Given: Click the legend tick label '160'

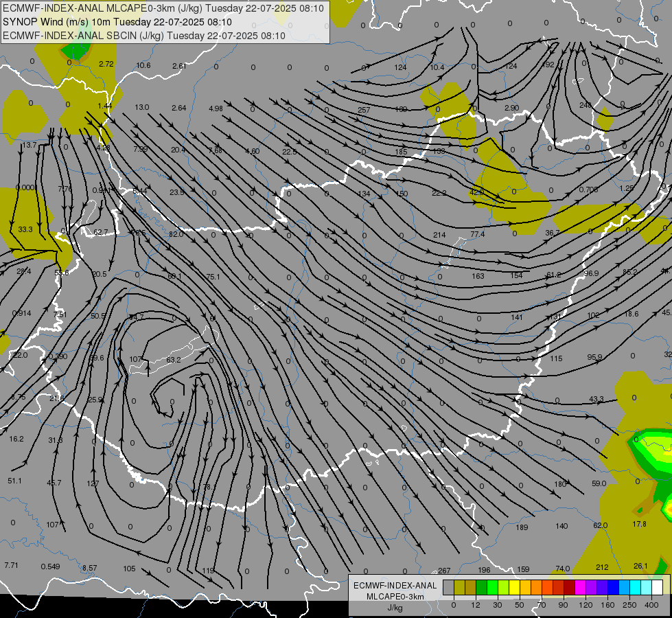Looking at the screenshot, I should pos(607,605).
